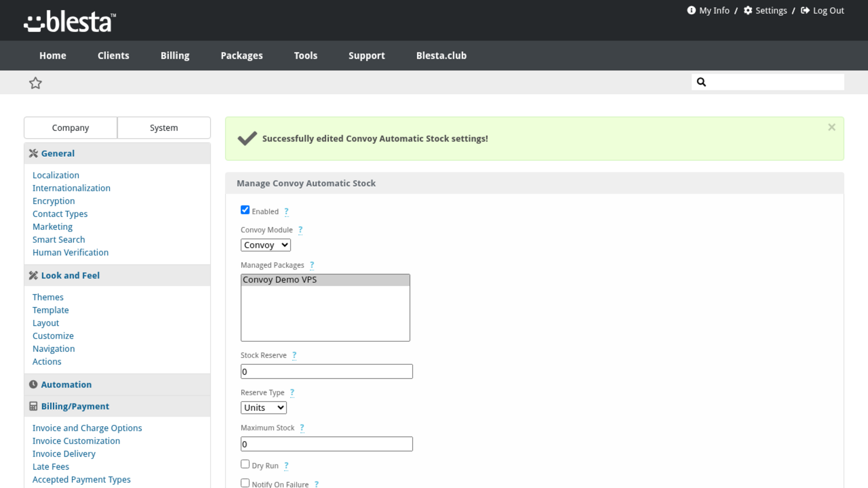Open Accepted Payment Types link
868x488 pixels.
[x=81, y=479]
